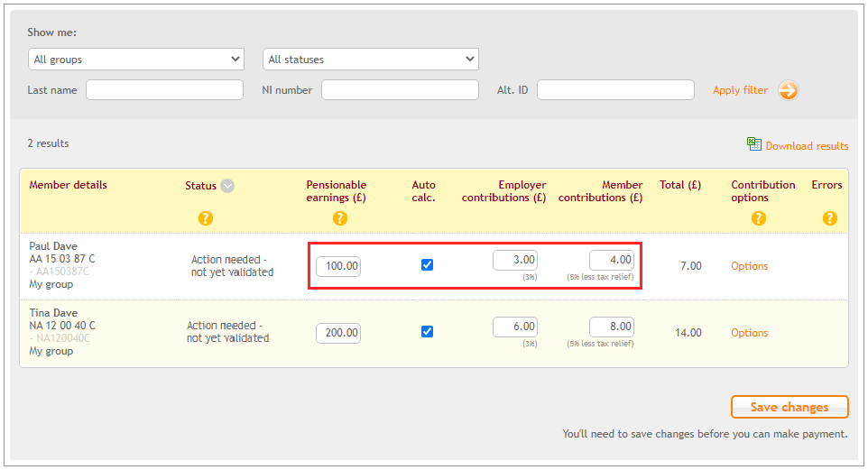Click the Save changes button
868x470 pixels.
pos(790,407)
